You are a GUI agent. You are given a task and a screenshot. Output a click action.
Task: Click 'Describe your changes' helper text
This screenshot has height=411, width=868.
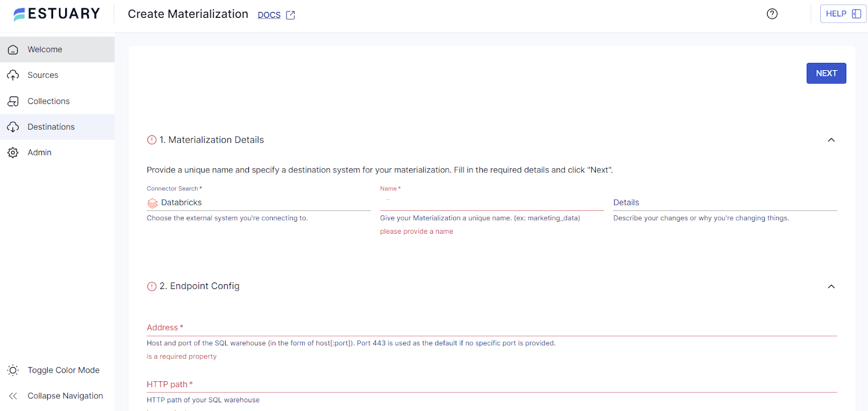[701, 218]
